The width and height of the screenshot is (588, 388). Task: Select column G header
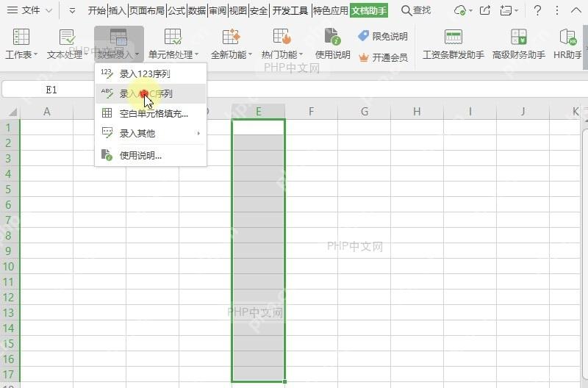pos(364,112)
